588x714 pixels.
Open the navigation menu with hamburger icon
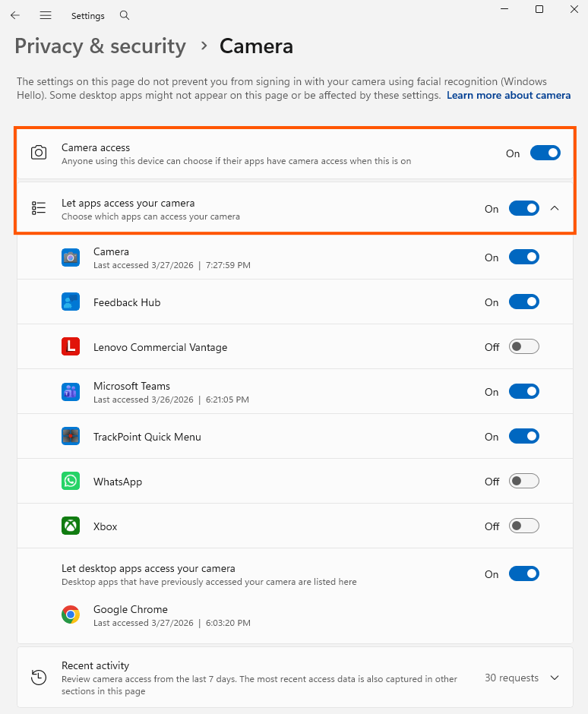[x=46, y=15]
